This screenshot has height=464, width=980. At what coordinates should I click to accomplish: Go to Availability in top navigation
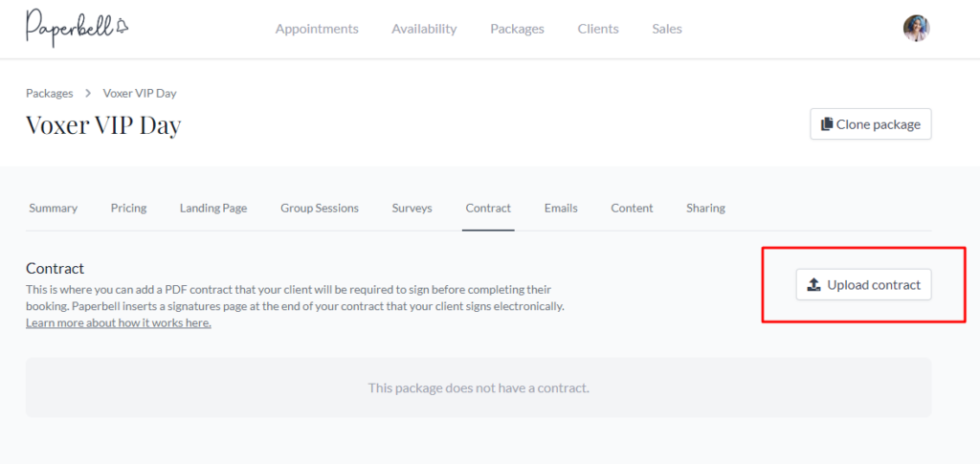tap(424, 29)
